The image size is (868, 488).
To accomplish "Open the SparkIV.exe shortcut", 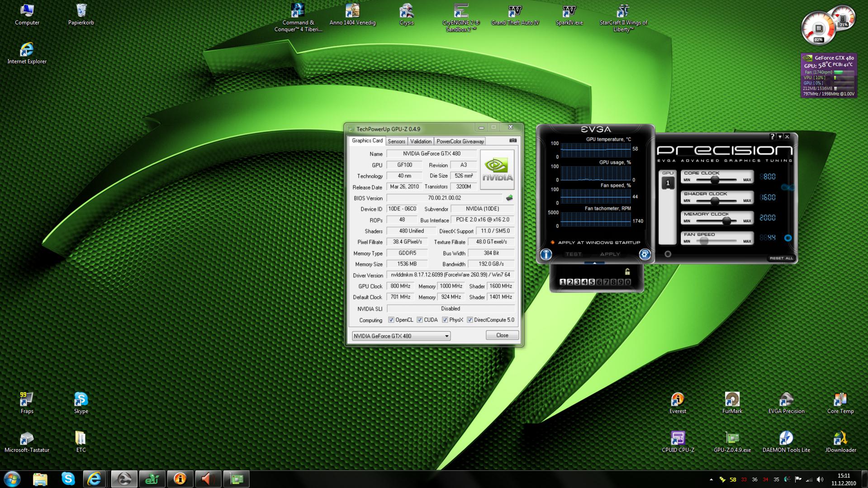I will pos(569,14).
